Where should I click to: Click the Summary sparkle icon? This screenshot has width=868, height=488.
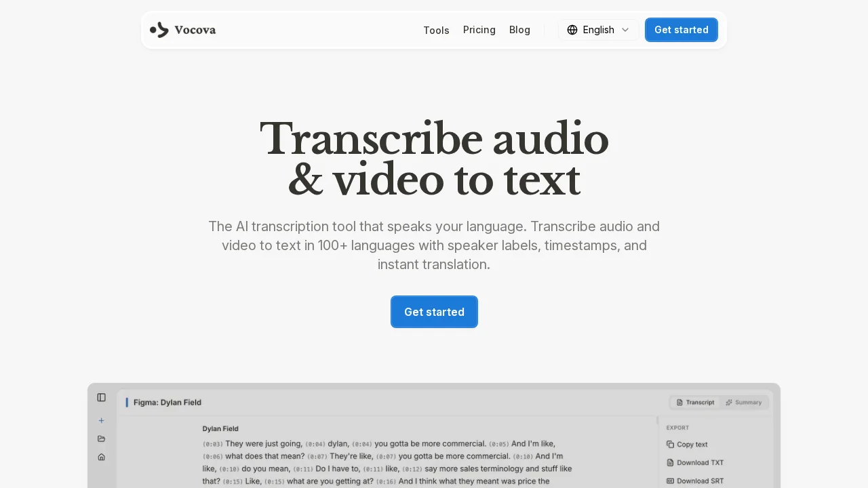click(729, 402)
